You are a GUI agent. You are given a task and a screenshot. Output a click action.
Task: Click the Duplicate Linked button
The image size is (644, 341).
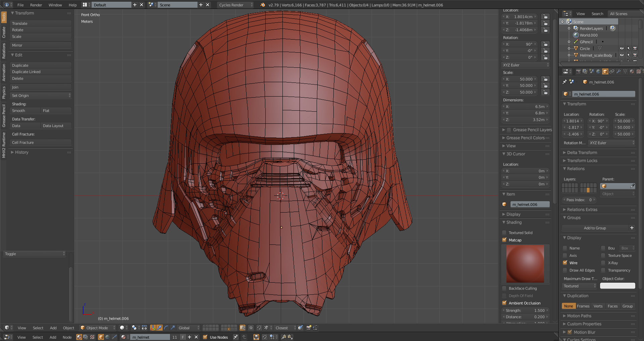pos(41,72)
